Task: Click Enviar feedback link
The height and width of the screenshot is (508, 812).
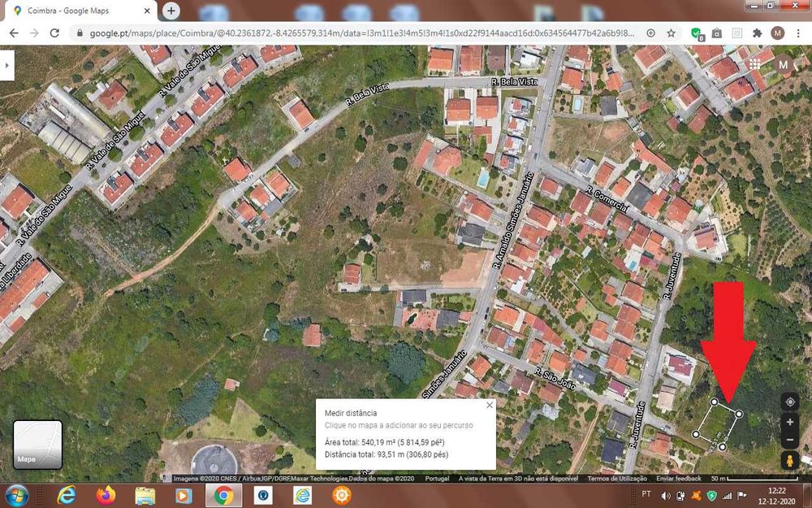Action: 678,479
